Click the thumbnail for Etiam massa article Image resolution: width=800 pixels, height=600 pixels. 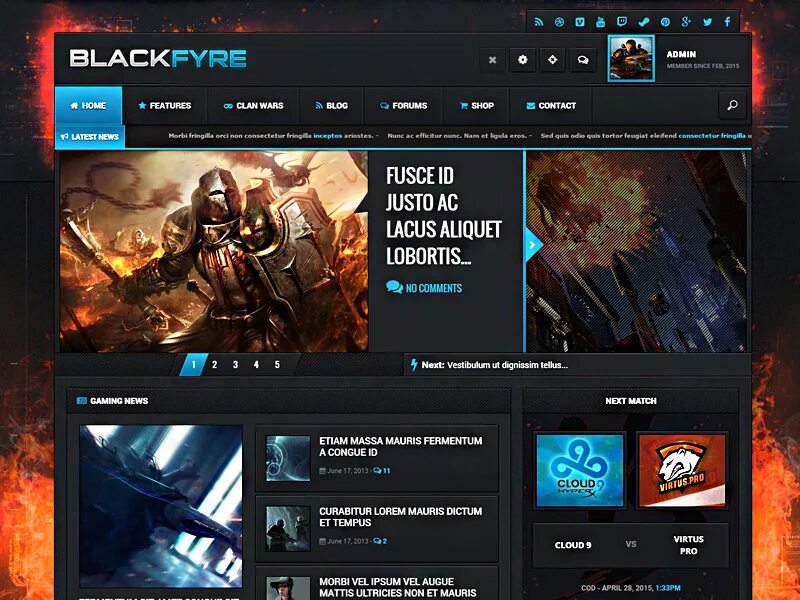click(x=288, y=458)
